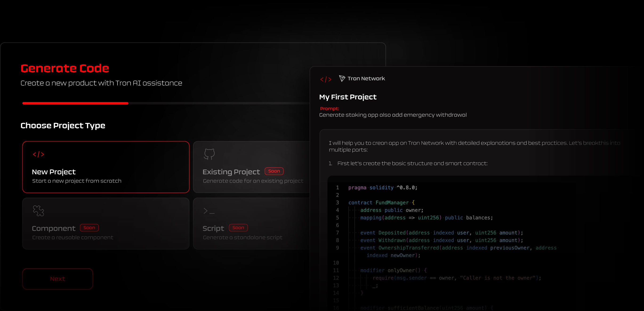644x311 pixels.
Task: Click the 'event Deposited' code line
Action: pyautogui.click(x=442, y=233)
